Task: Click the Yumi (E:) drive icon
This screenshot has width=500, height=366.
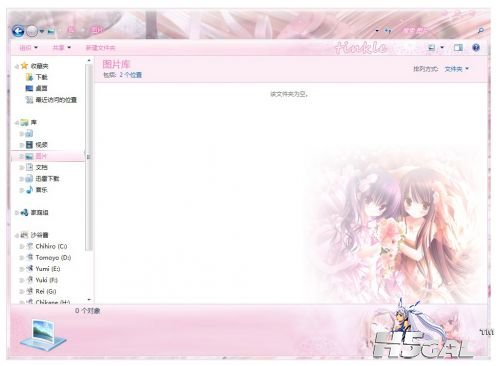Action: pyautogui.click(x=29, y=269)
